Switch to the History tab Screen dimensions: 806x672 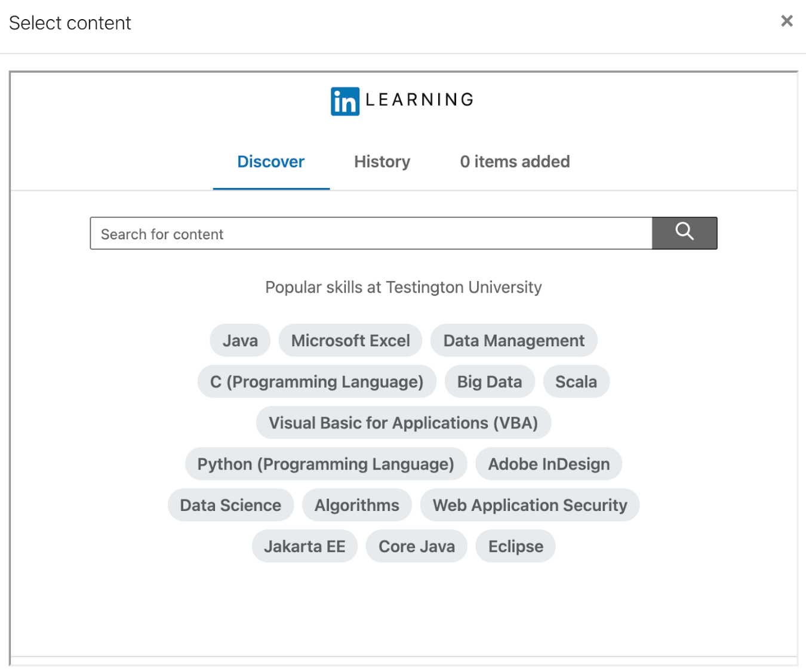[x=382, y=162]
